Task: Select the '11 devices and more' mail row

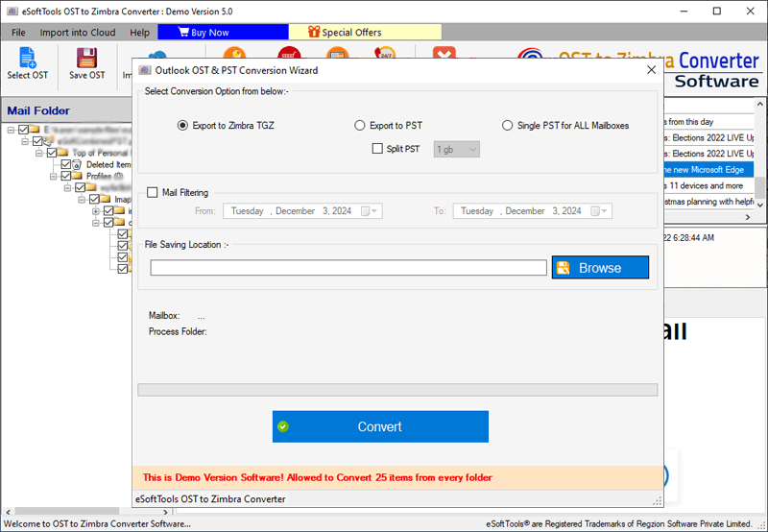Action: point(708,185)
